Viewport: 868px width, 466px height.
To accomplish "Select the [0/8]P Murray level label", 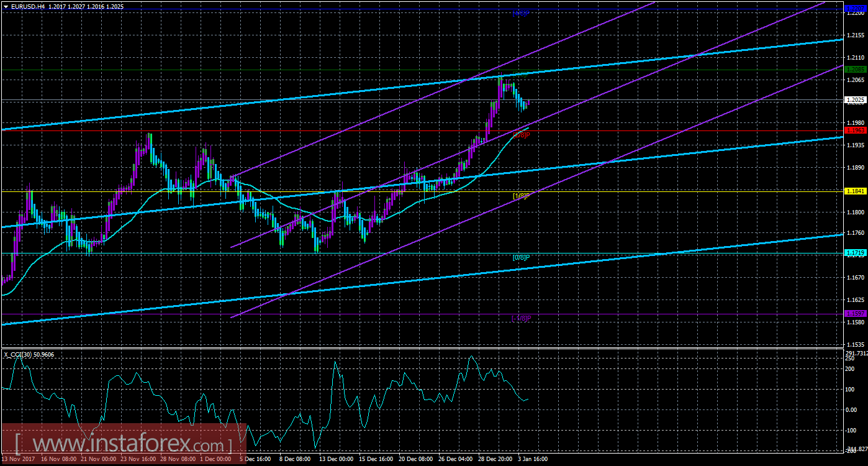I will 521,257.
